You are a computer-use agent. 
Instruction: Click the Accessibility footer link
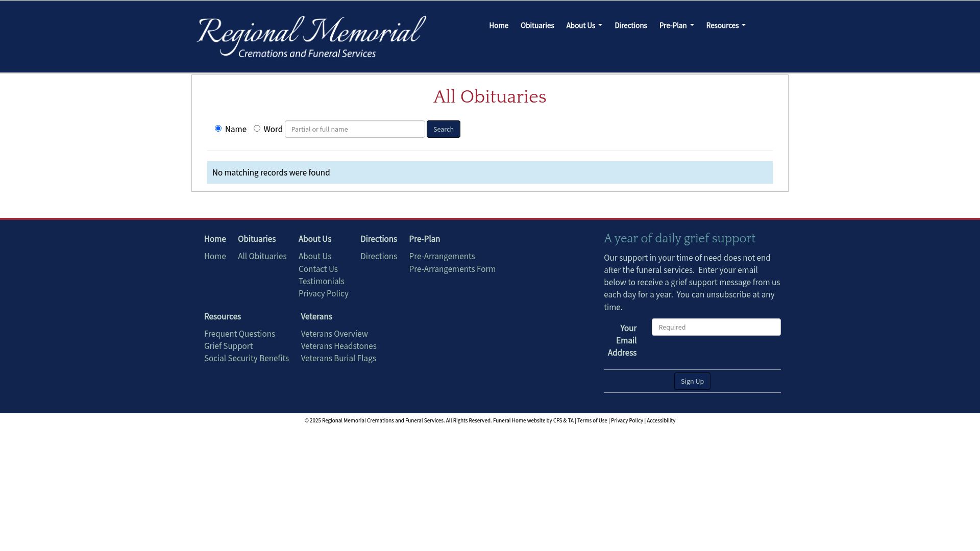(660, 420)
